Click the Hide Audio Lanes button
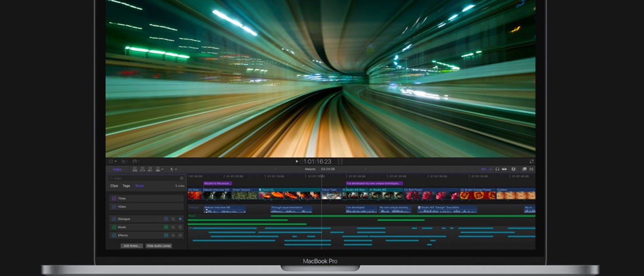 (x=159, y=246)
